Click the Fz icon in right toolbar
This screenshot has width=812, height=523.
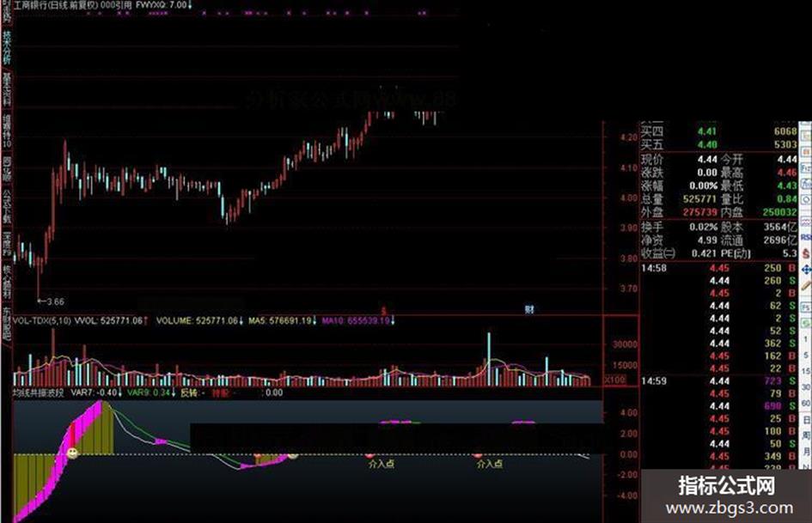[806, 168]
